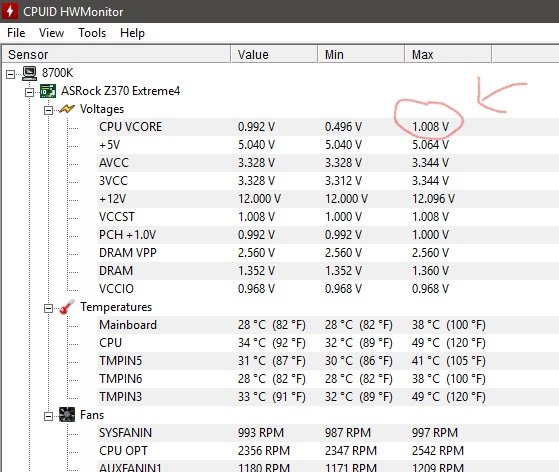
Task: Select the 8700K computer icon
Action: pyautogui.click(x=29, y=73)
